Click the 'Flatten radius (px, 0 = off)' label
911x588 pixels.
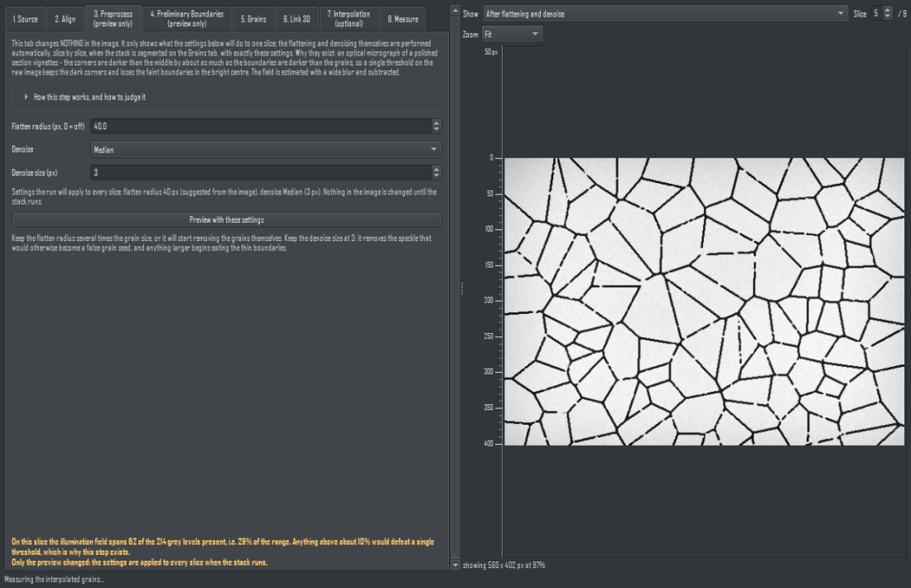[48, 126]
